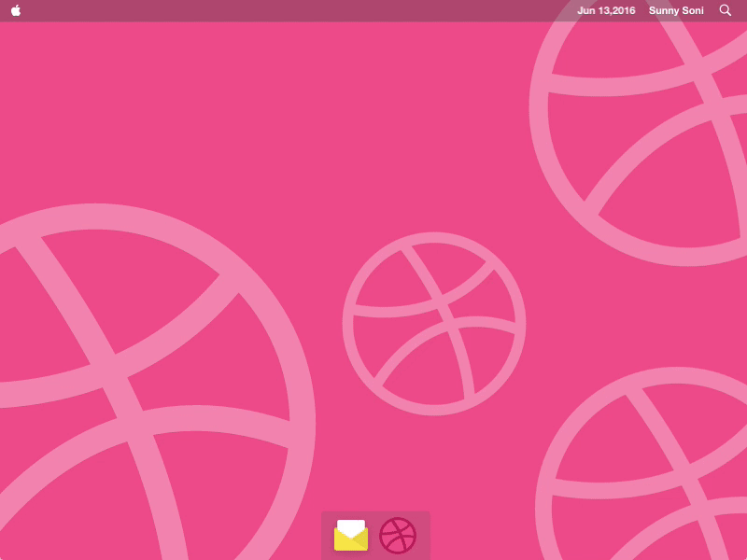Click the small center Dribbble ball logo
The width and height of the screenshot is (747, 560).
(x=434, y=324)
